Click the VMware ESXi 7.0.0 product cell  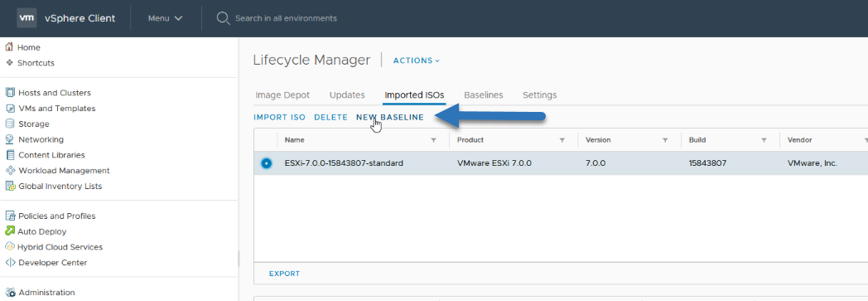[494, 163]
